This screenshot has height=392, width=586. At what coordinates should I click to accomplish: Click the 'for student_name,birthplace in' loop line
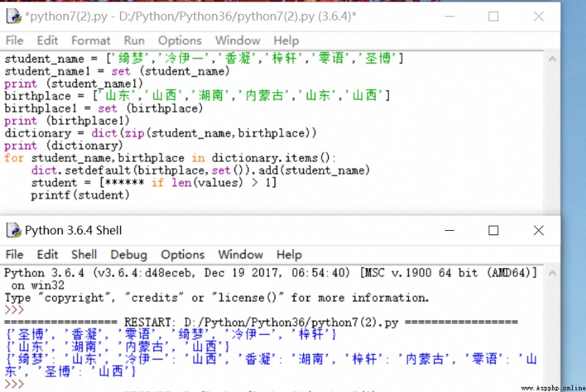click(170, 158)
